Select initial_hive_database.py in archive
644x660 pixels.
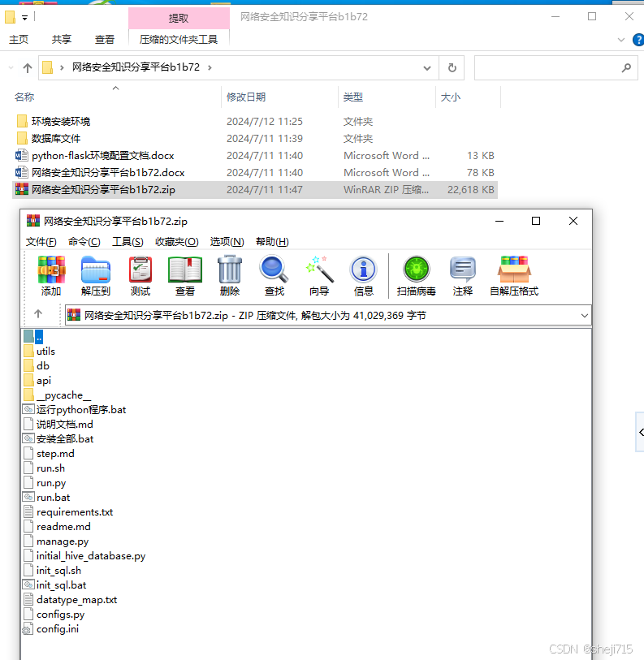[x=84, y=556]
